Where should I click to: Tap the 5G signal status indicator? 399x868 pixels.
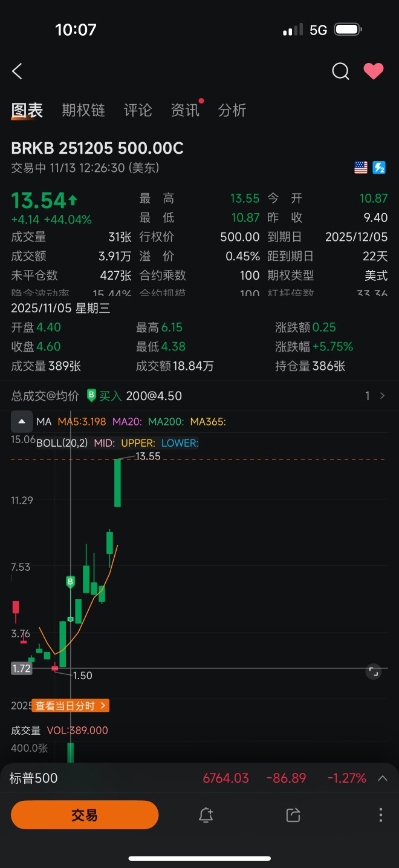(x=318, y=30)
